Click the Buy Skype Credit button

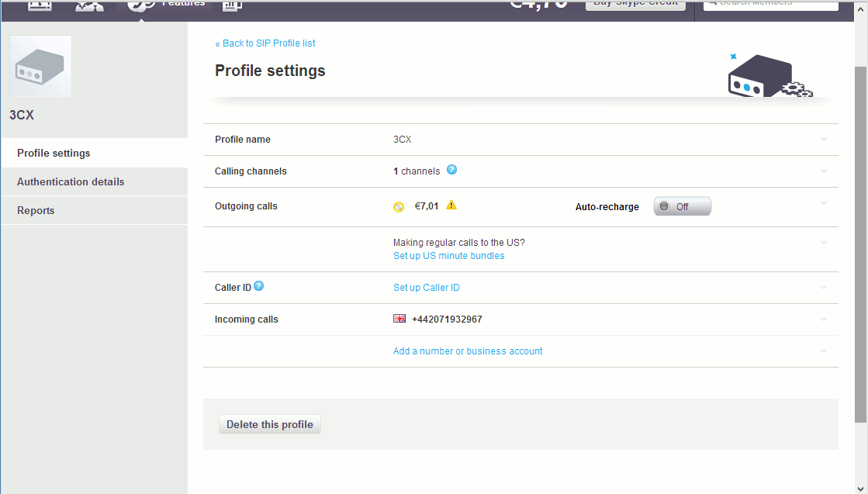click(635, 5)
